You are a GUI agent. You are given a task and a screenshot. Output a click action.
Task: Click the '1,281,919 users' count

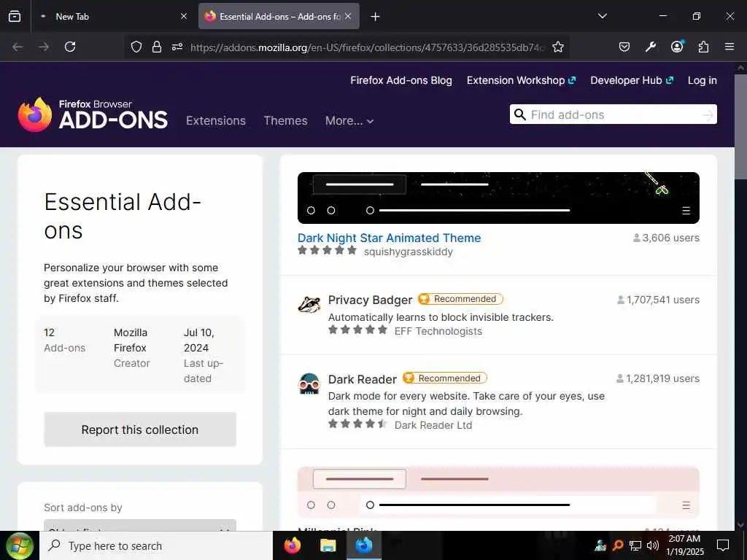point(658,378)
